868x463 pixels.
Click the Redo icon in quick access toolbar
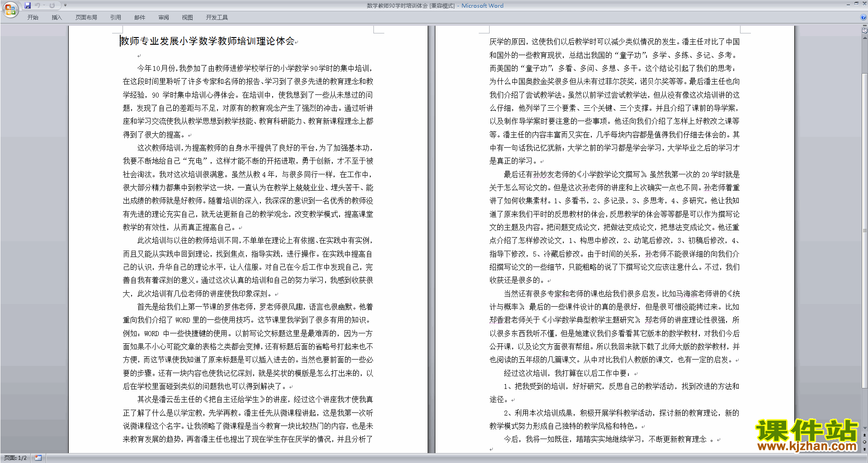click(52, 5)
